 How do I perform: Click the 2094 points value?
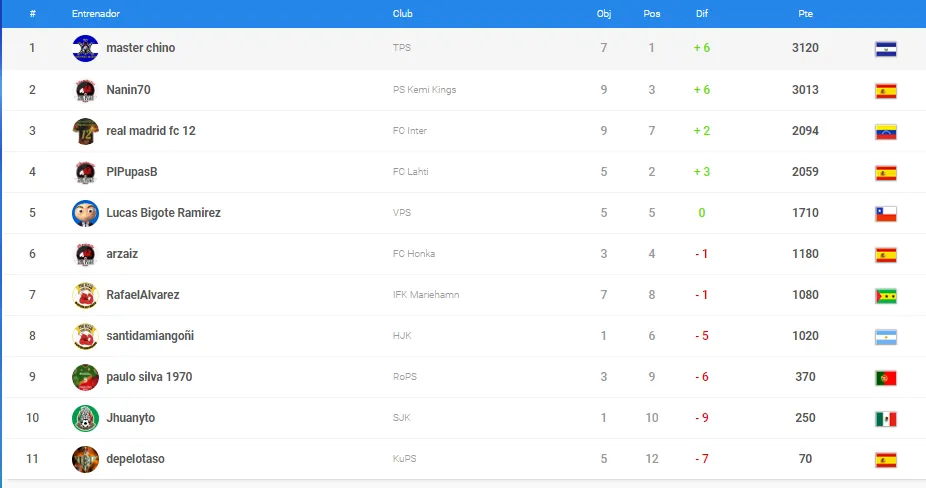pos(806,131)
